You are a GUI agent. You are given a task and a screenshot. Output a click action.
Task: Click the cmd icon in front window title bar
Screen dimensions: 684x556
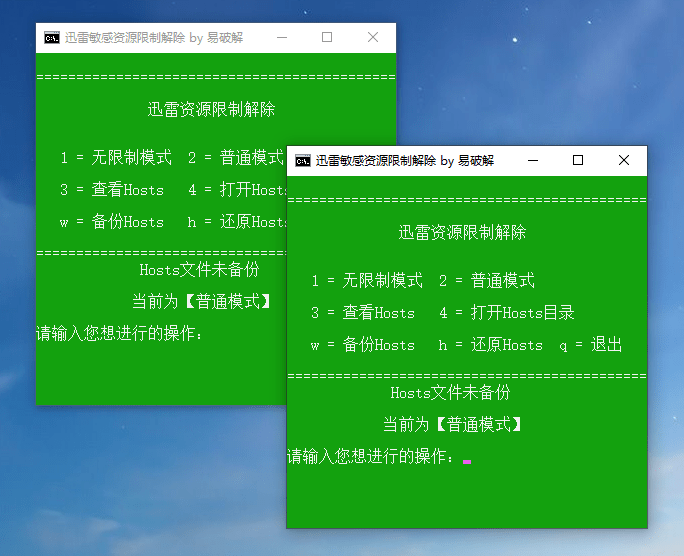tap(303, 160)
